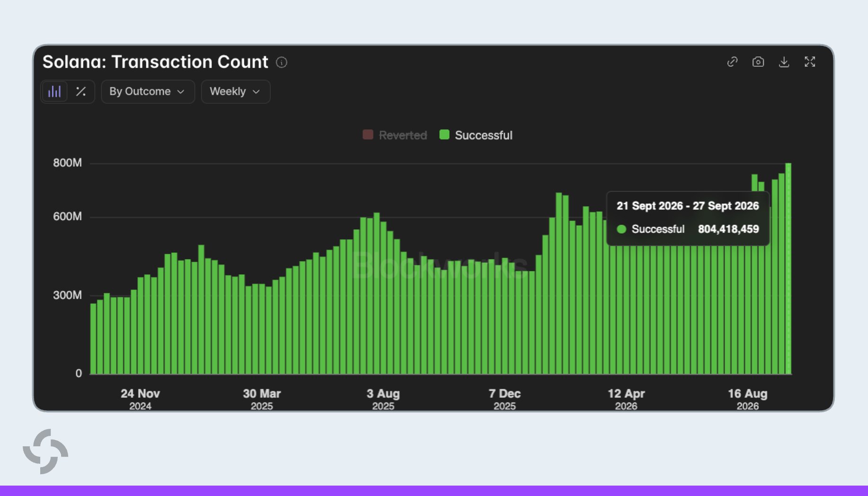Toggle the Successful legend series
Viewport: 868px width, 496px height.
click(x=476, y=135)
